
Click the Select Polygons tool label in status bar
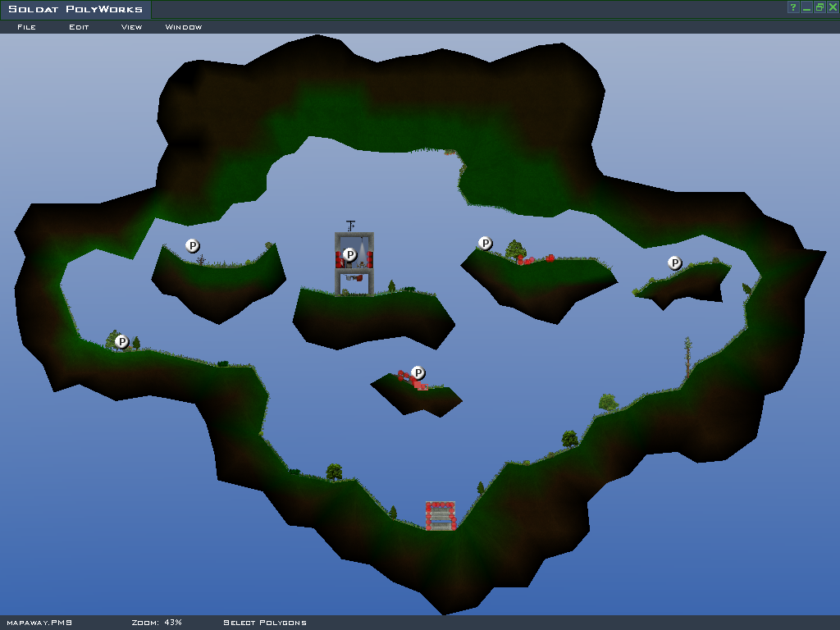click(x=265, y=623)
